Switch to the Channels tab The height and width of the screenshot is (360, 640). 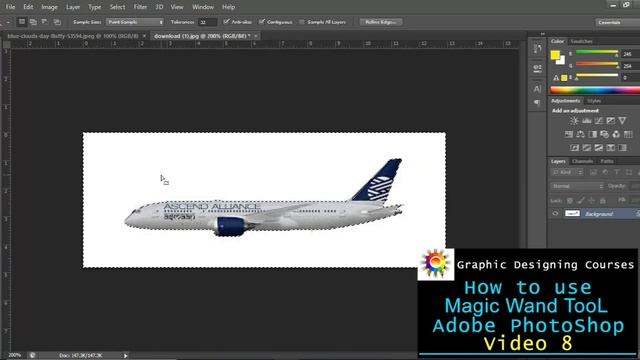[x=582, y=161]
